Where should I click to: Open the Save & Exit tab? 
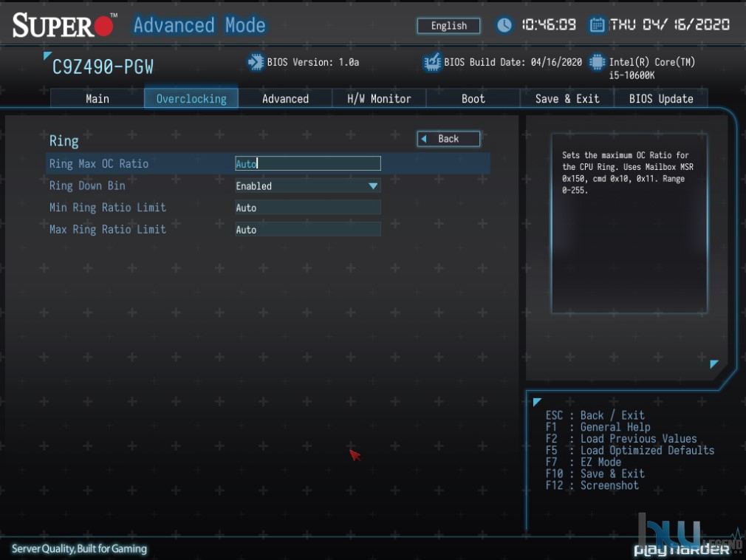click(567, 98)
